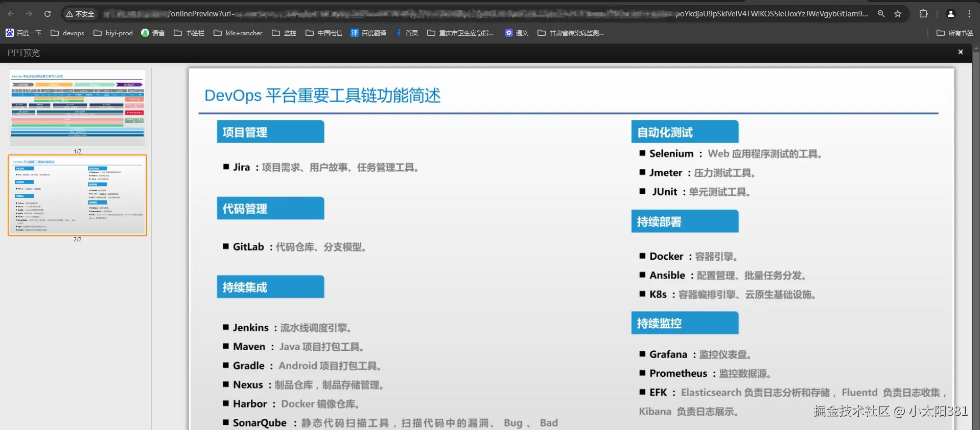Open the 书签栏 bookmark folder
980x430 pixels.
tap(189, 33)
